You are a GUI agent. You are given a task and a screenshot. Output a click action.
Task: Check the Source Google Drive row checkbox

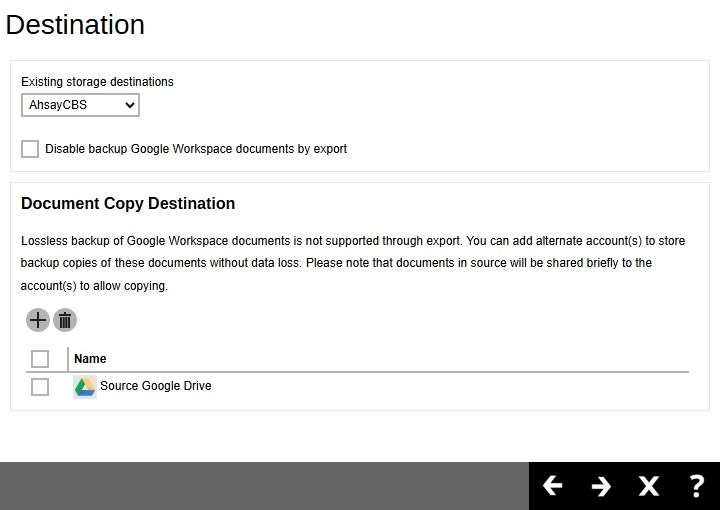click(x=40, y=387)
